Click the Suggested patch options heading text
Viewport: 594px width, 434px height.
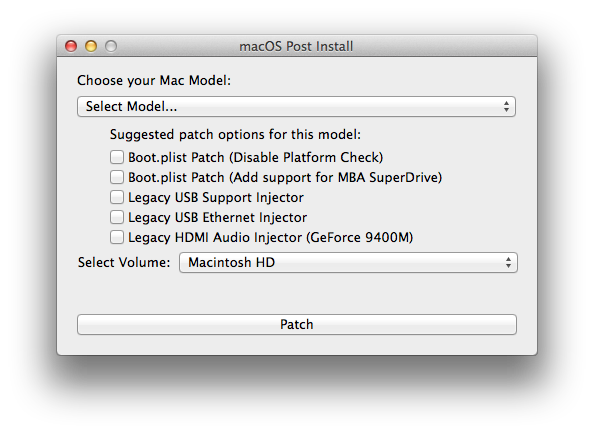point(235,134)
